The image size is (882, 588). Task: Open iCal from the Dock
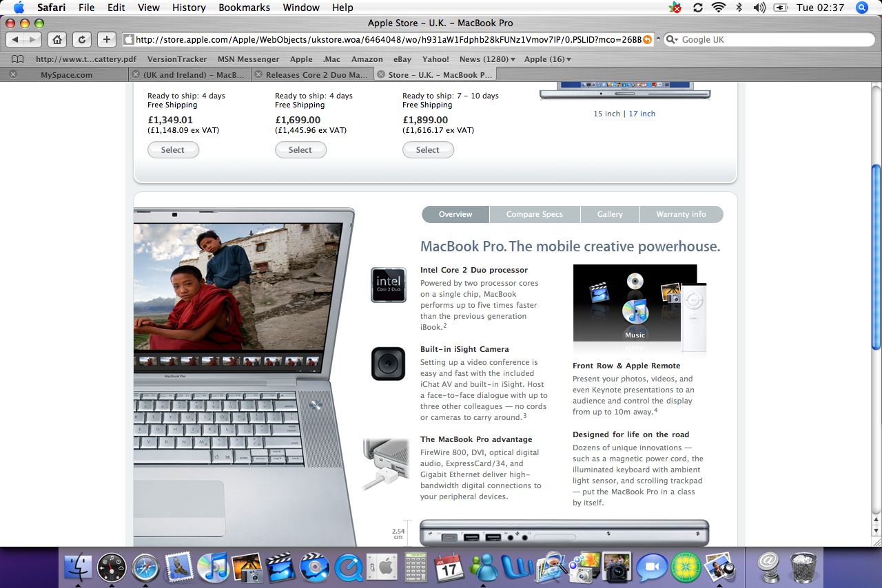point(449,567)
